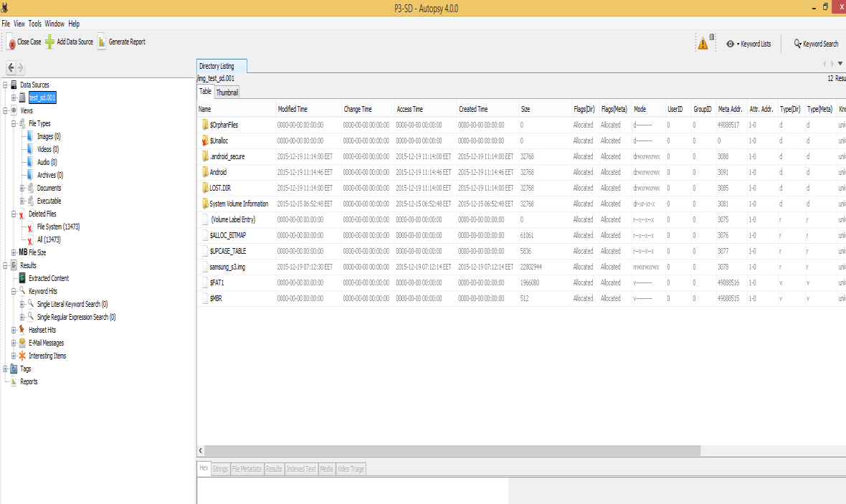Select the $FAT1 file row
Viewport: 846px width, 504px height.
tap(522, 282)
